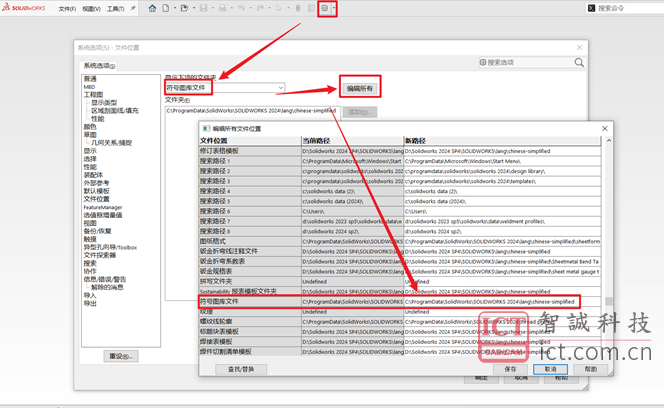This screenshot has height=408, width=664.
Task: Click the Save icon in toolbar
Action: coord(204,8)
